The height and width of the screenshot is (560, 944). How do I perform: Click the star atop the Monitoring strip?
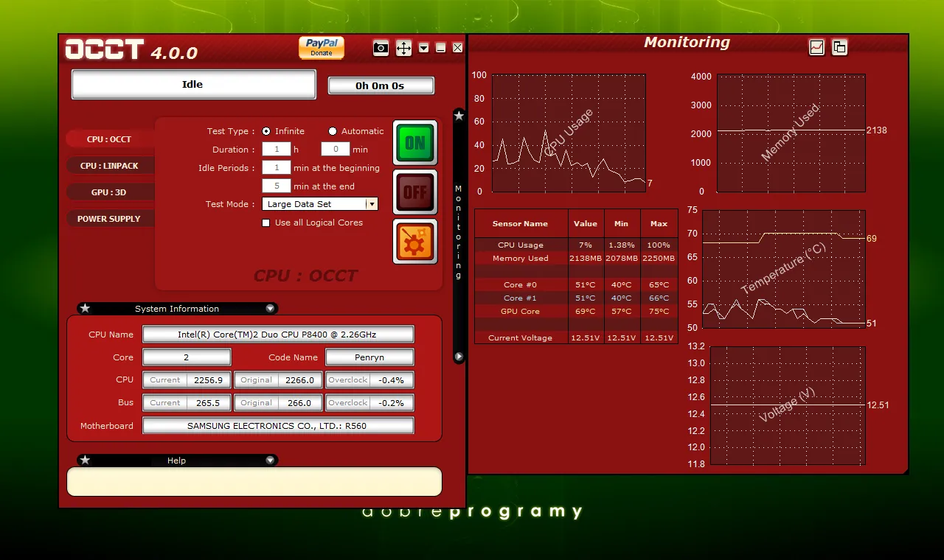(459, 116)
